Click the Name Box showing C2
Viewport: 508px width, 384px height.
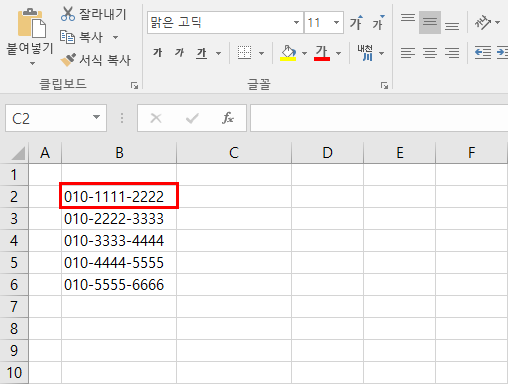(47, 118)
